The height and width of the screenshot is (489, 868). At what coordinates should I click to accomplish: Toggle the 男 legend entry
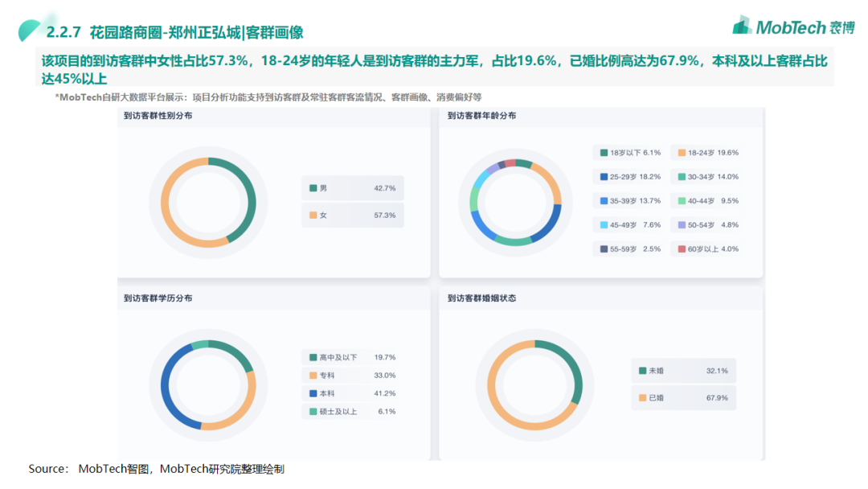click(x=353, y=188)
